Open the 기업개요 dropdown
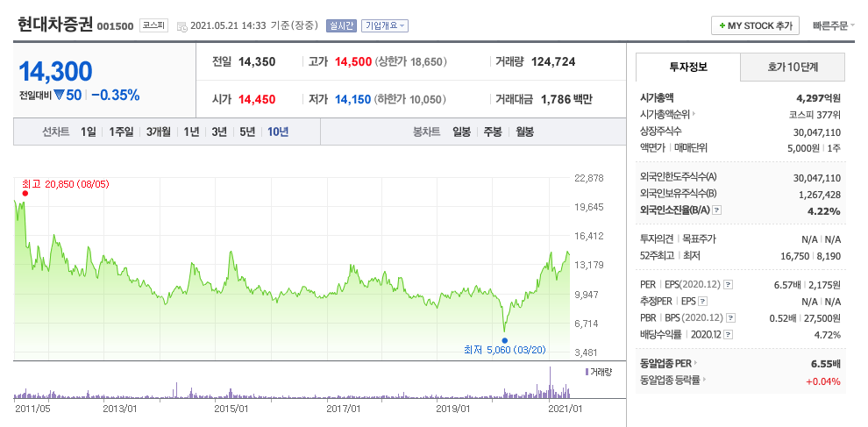Viewport: 868px width, 427px height. tap(385, 25)
